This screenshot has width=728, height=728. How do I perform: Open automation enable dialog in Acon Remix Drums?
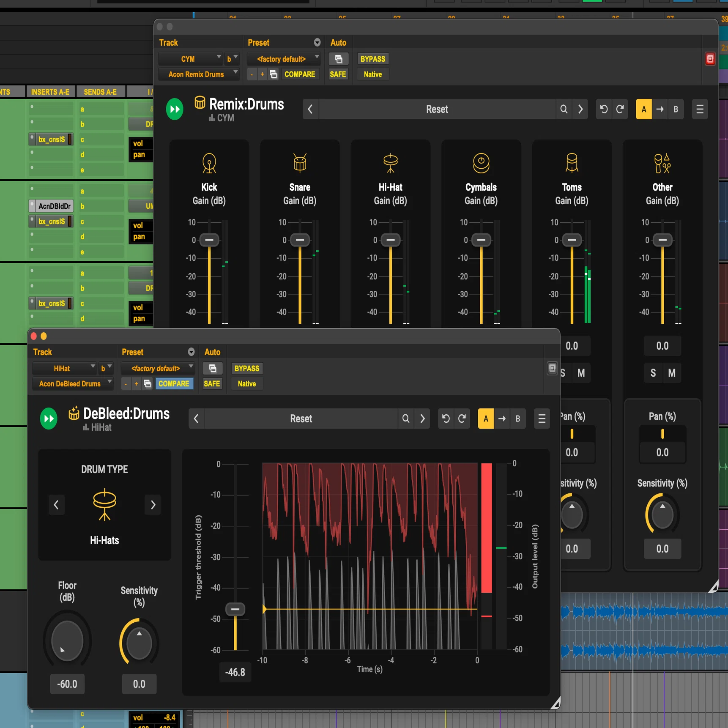pos(339,59)
